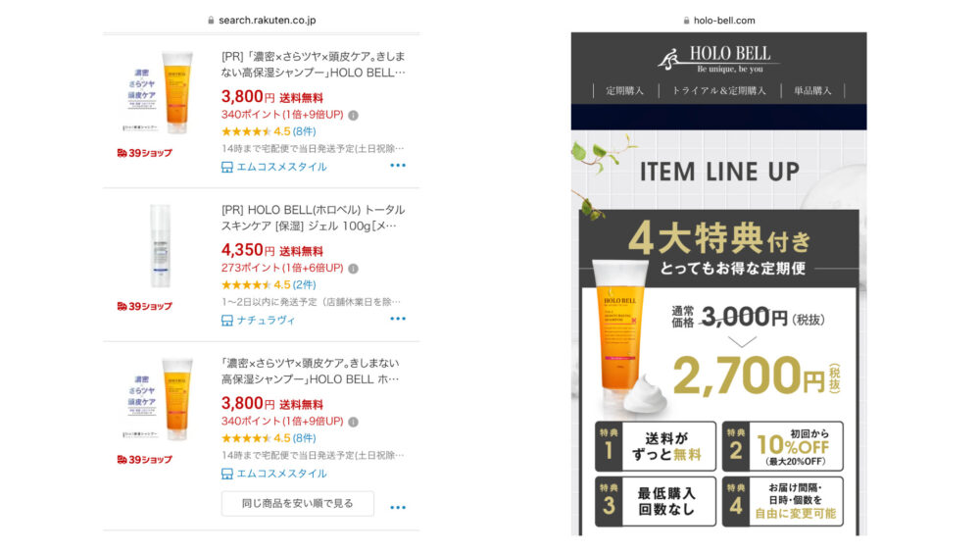Open the first エムコスメスタイル shop link
Image resolution: width=980 pixels, height=552 pixels.
pyautogui.click(x=281, y=167)
